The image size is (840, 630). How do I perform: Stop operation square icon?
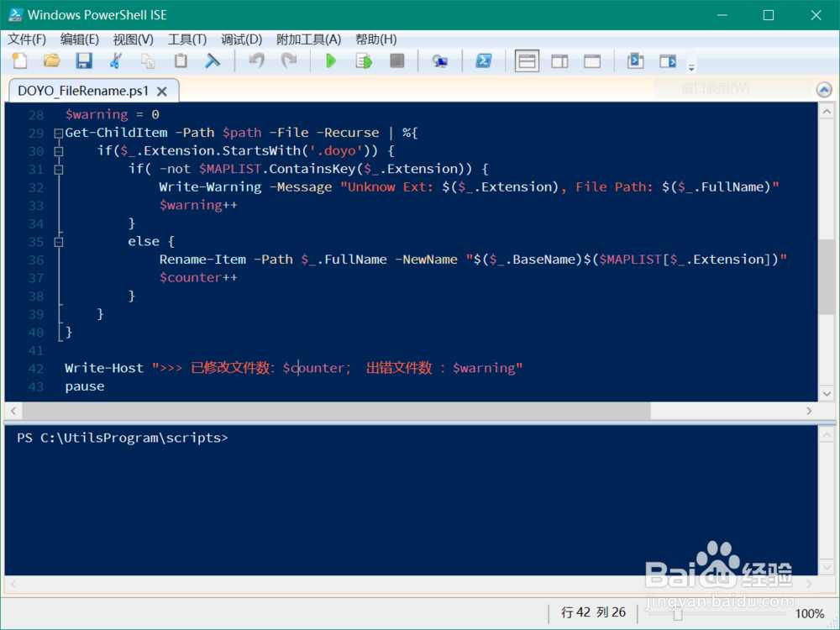pos(397,61)
